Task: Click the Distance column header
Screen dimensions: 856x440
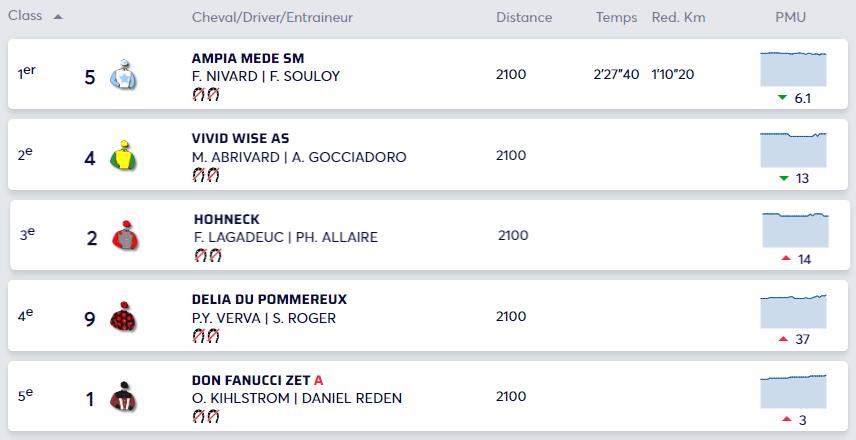Action: point(524,17)
